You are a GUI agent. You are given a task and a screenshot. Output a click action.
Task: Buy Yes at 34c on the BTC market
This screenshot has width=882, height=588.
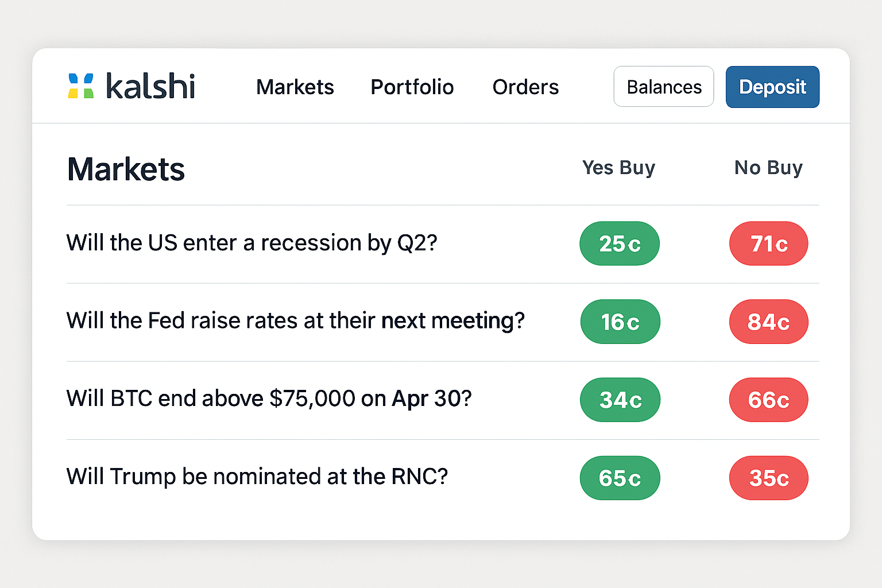(x=620, y=400)
